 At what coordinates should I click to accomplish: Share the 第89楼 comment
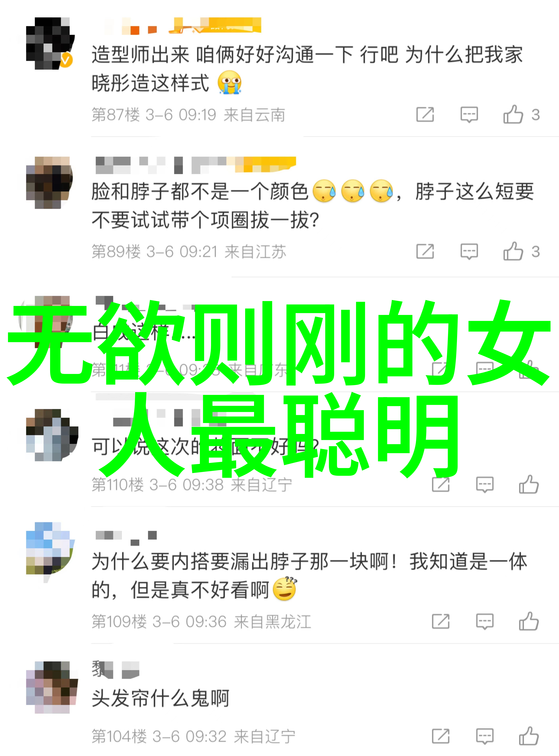pos(425,251)
